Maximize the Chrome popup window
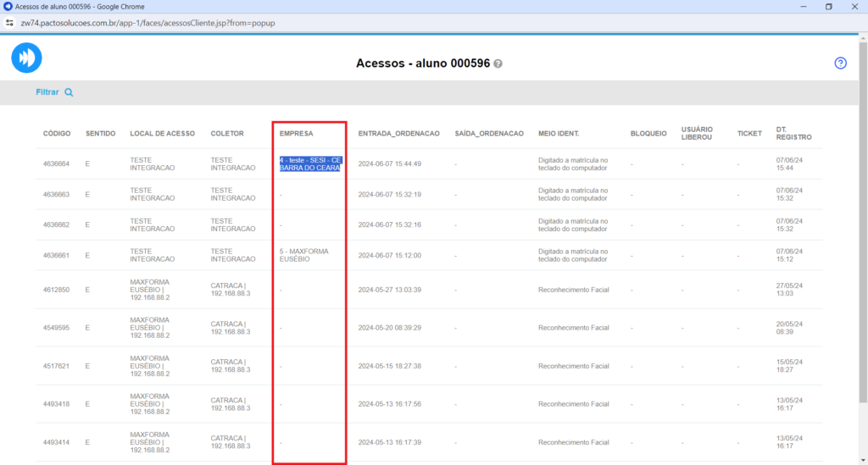This screenshot has height=465, width=868. [x=828, y=7]
